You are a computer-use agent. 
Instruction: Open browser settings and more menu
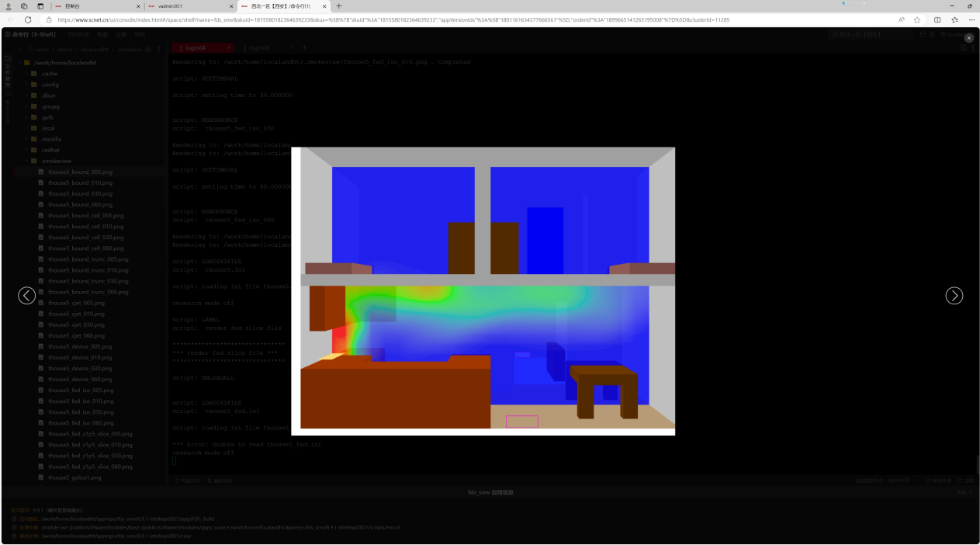coord(971,19)
